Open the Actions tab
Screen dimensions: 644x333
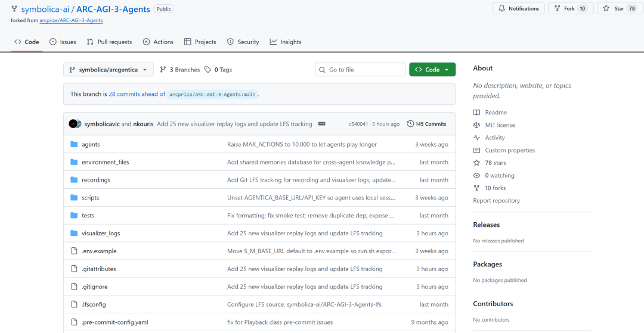[158, 42]
